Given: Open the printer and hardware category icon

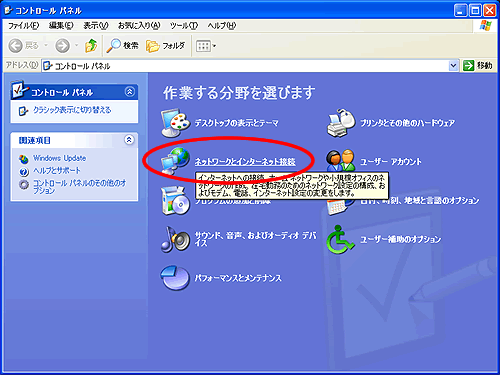Looking at the screenshot, I should (341, 123).
